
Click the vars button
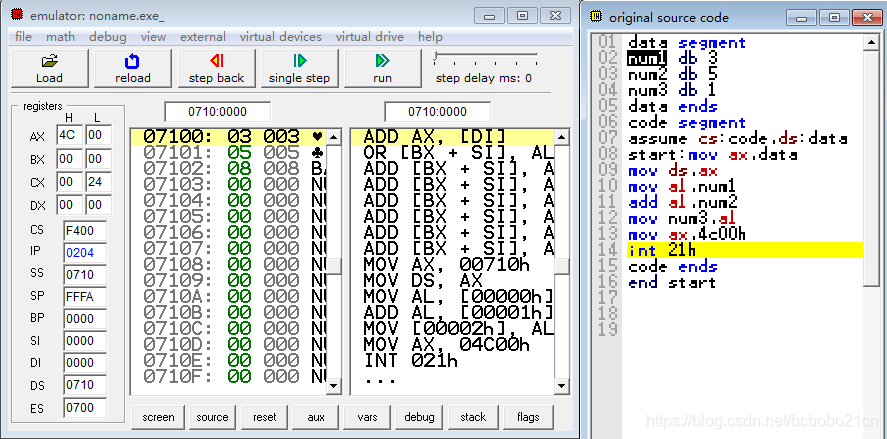click(368, 418)
